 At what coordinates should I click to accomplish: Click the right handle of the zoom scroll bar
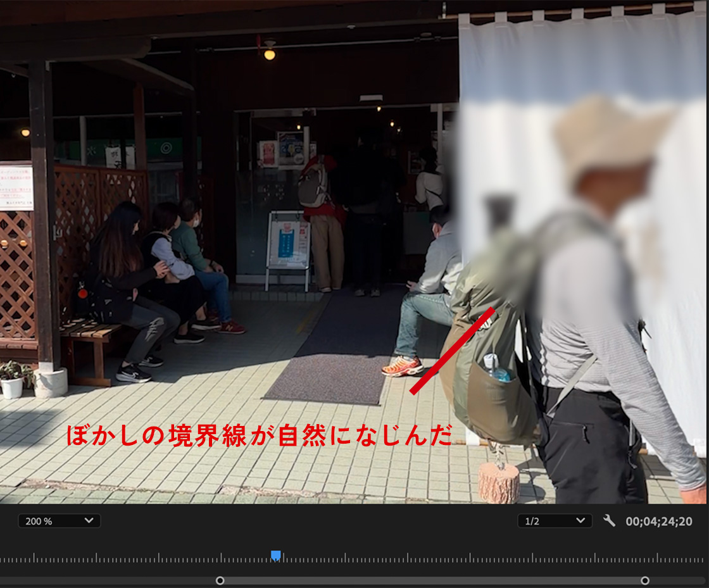[645, 580]
